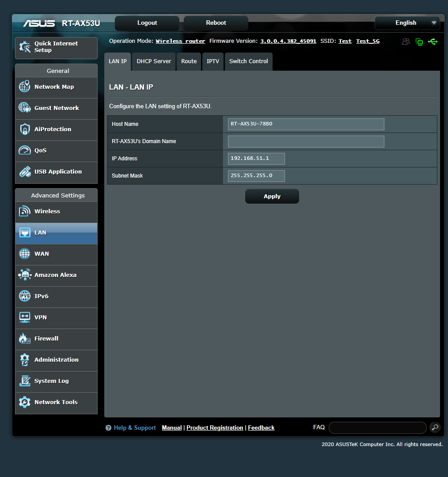Focus the IP Address input field
This screenshot has width=448, height=477.
pyautogui.click(x=256, y=159)
